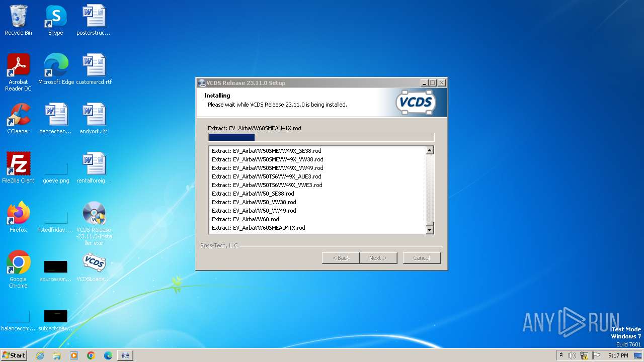
Task: Select log line EV_AirbaVW50SMEVW49X_VW38.rod
Action: point(267,159)
